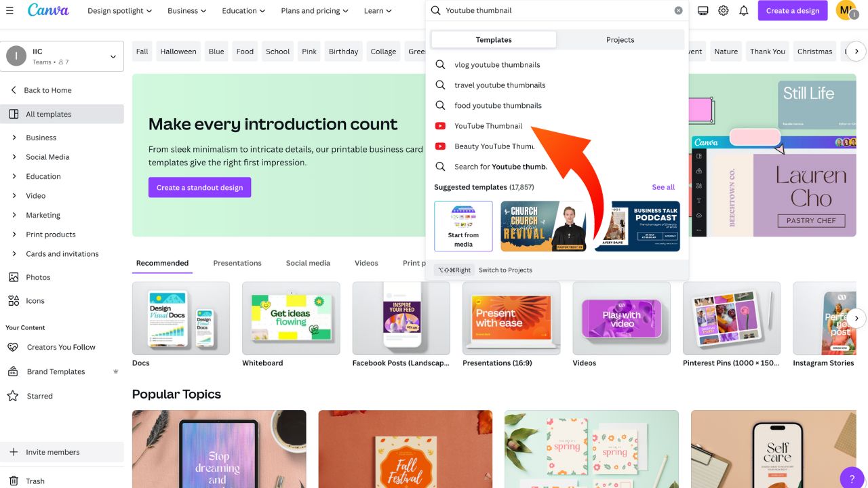The image size is (868, 488).
Task: Open the Videos template card
Action: click(x=621, y=319)
